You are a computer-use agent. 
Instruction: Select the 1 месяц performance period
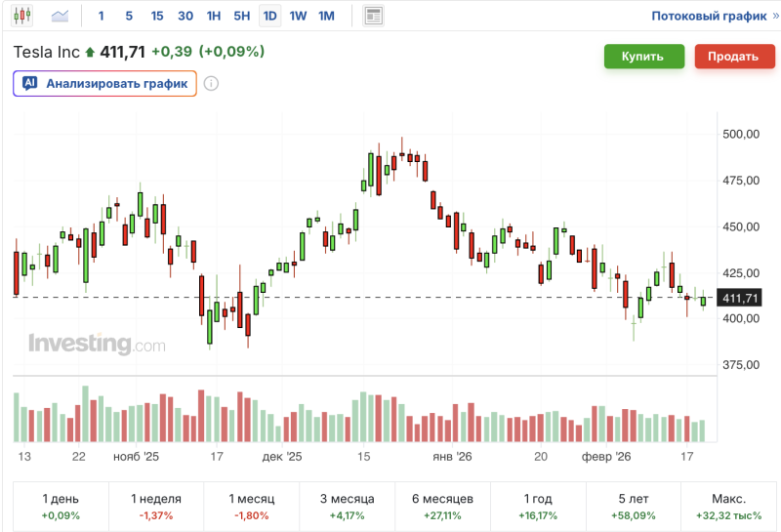(x=251, y=506)
